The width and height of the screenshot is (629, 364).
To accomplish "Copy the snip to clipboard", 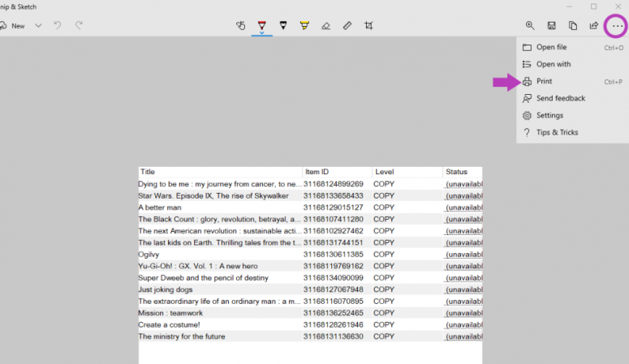I will point(573,26).
